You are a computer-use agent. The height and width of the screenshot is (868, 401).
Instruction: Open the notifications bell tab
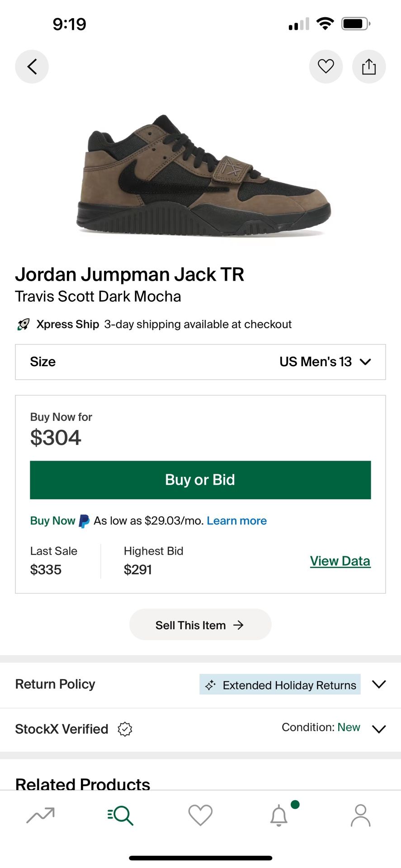tap(279, 815)
